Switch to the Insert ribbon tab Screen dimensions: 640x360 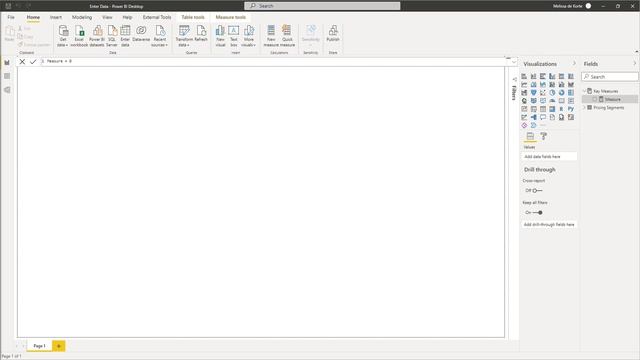tap(56, 17)
